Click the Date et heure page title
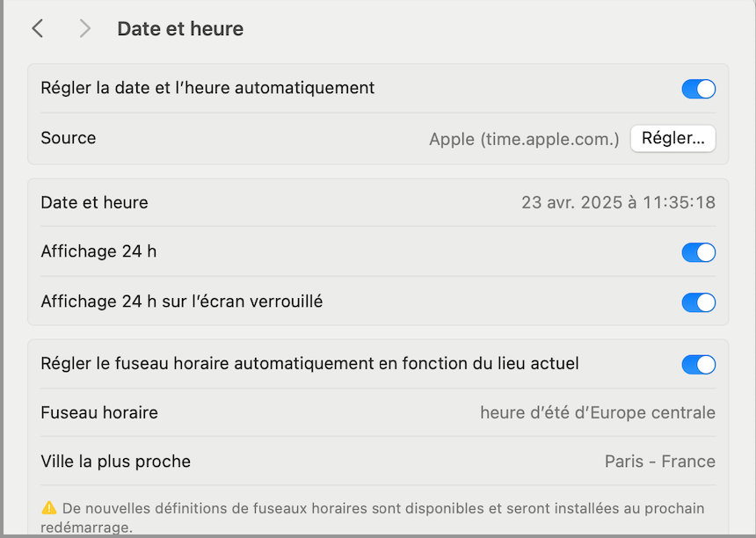Screen dimensions: 756x538 [x=180, y=29]
